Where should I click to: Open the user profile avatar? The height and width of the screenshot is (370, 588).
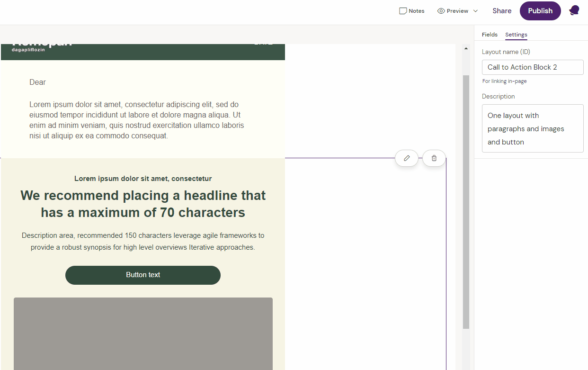pyautogui.click(x=574, y=11)
